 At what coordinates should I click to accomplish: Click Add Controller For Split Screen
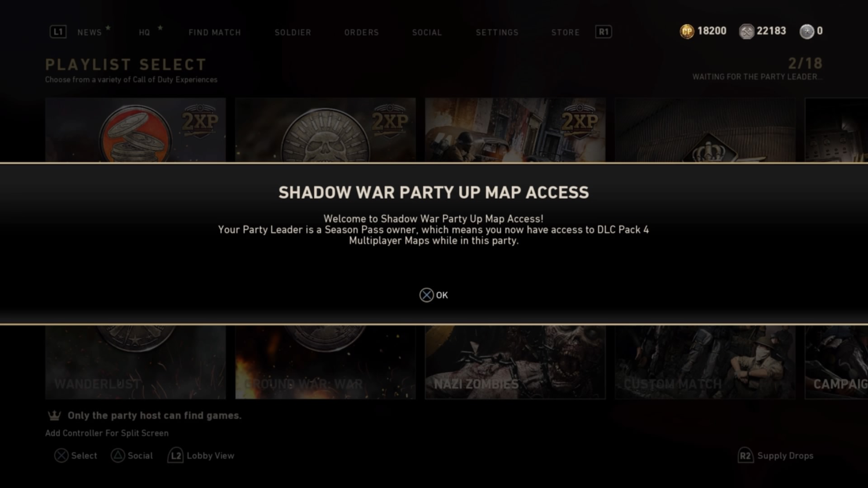coord(107,433)
